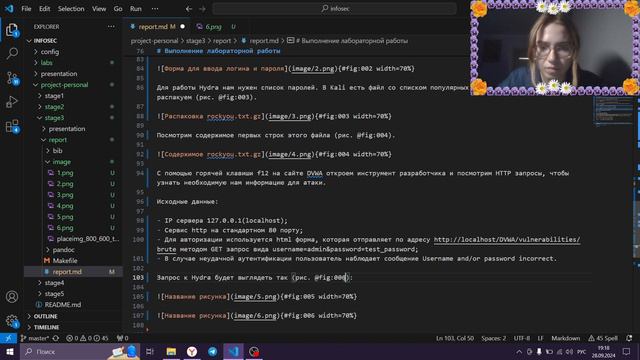Change indentation via Spaces: 2 status item

click(493, 338)
